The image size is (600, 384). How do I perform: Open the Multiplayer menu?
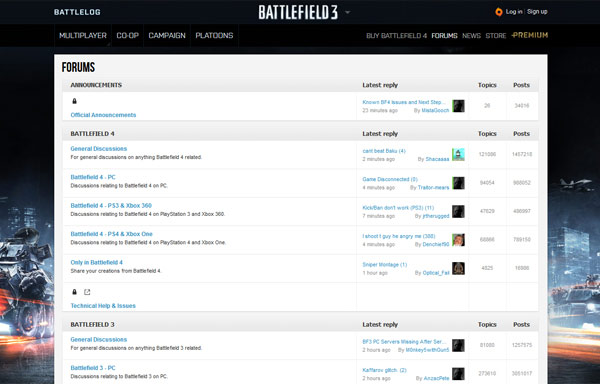pos(83,36)
